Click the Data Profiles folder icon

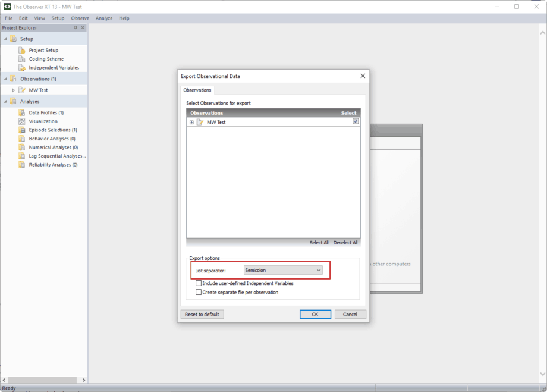pyautogui.click(x=22, y=112)
